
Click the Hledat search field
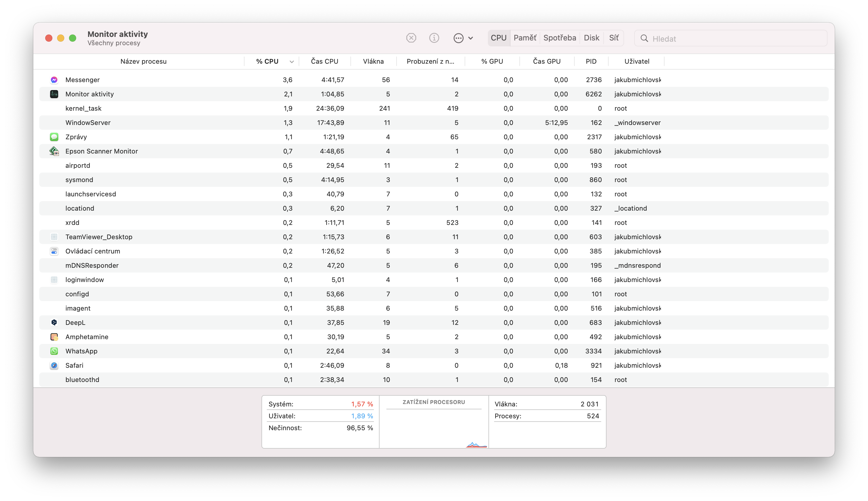[x=736, y=39]
